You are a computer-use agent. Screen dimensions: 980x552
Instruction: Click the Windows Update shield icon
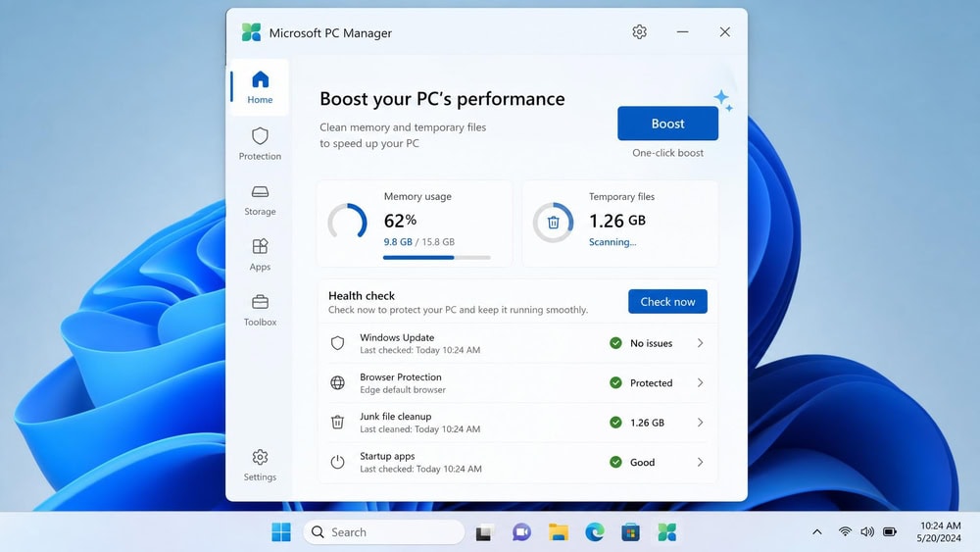[337, 343]
